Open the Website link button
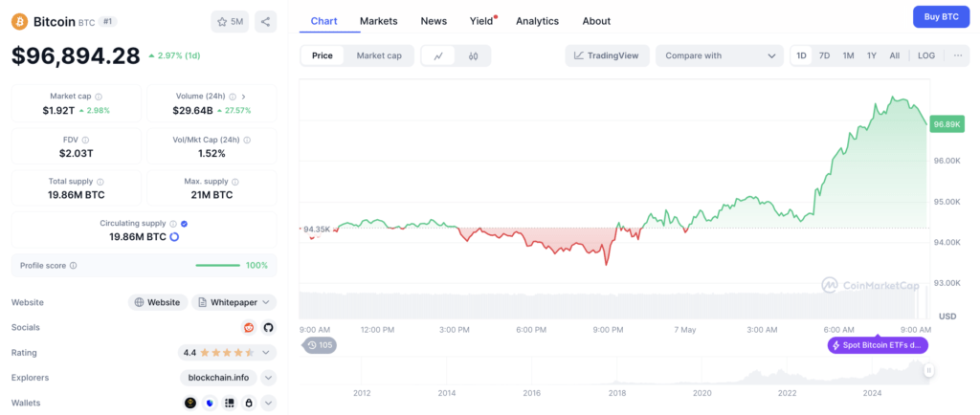The height and width of the screenshot is (415, 980). click(x=158, y=302)
